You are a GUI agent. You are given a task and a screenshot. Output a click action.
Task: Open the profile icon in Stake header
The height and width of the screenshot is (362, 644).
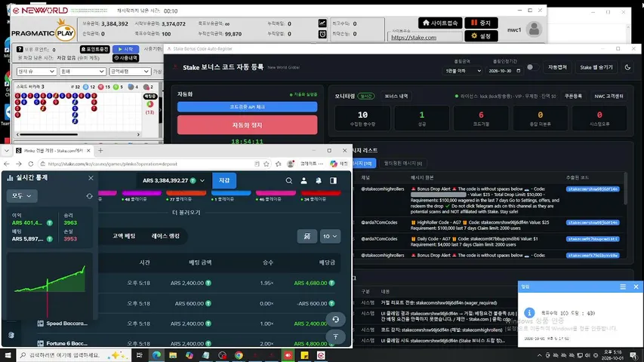(304, 180)
